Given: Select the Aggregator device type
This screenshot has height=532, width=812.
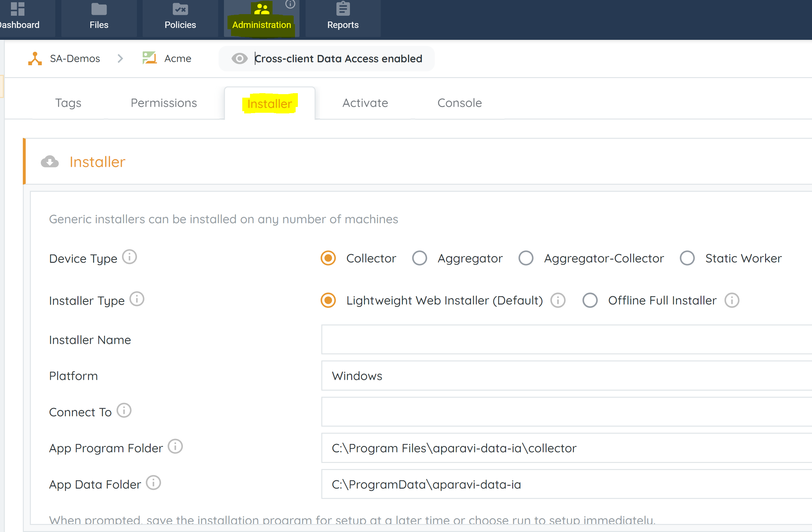Looking at the screenshot, I should [419, 258].
